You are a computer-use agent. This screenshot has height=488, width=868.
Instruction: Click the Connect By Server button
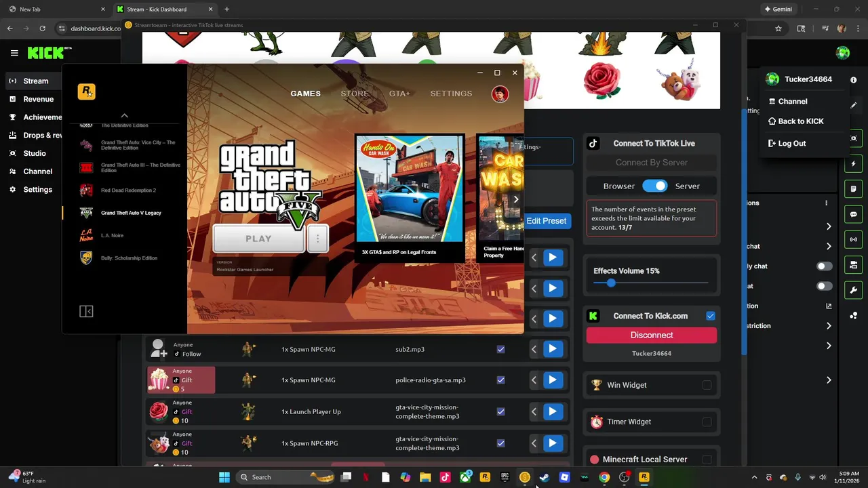pos(652,163)
